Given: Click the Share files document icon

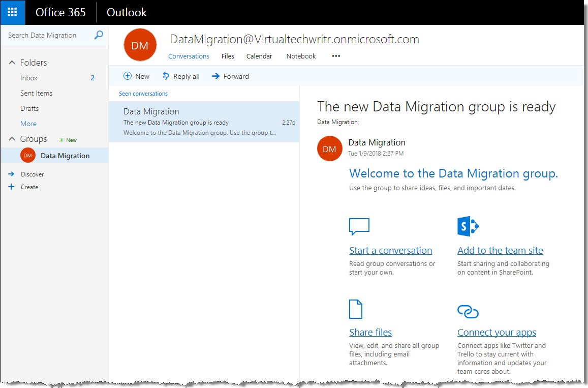Looking at the screenshot, I should click(x=356, y=309).
